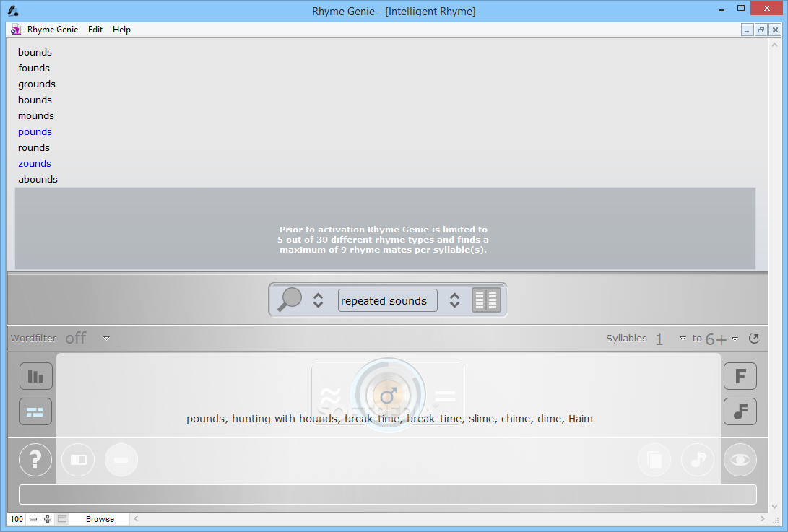The width and height of the screenshot is (788, 532).
Task: Minimize the inner document window
Action: pyautogui.click(x=747, y=30)
